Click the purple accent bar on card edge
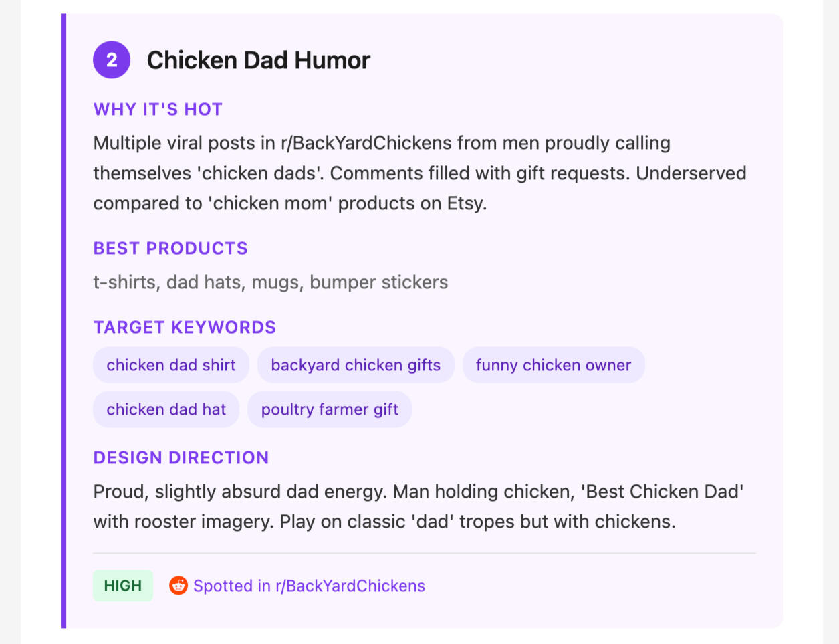The height and width of the screenshot is (644, 839). [x=64, y=321]
